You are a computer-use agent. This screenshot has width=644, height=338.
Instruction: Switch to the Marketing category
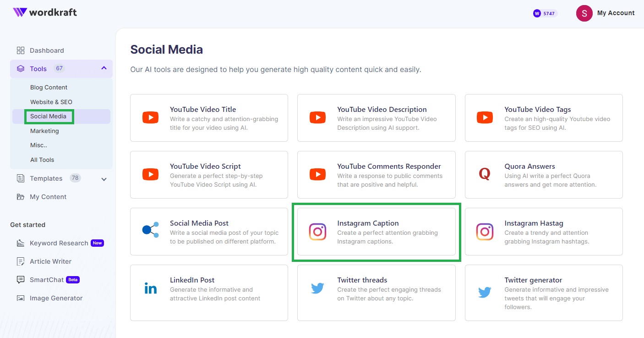44,131
